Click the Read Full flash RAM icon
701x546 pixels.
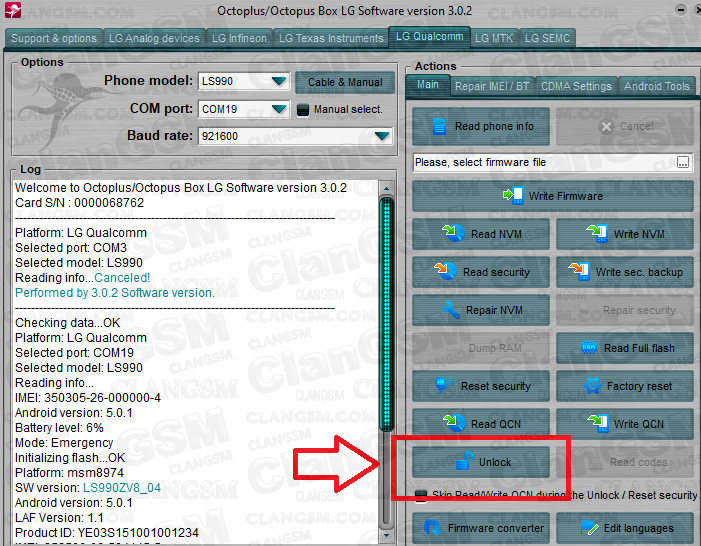pyautogui.click(x=589, y=347)
